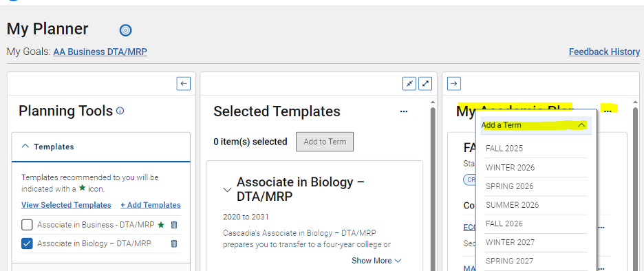Select FALL 2026 from the term list
The height and width of the screenshot is (271, 644).
[536, 224]
